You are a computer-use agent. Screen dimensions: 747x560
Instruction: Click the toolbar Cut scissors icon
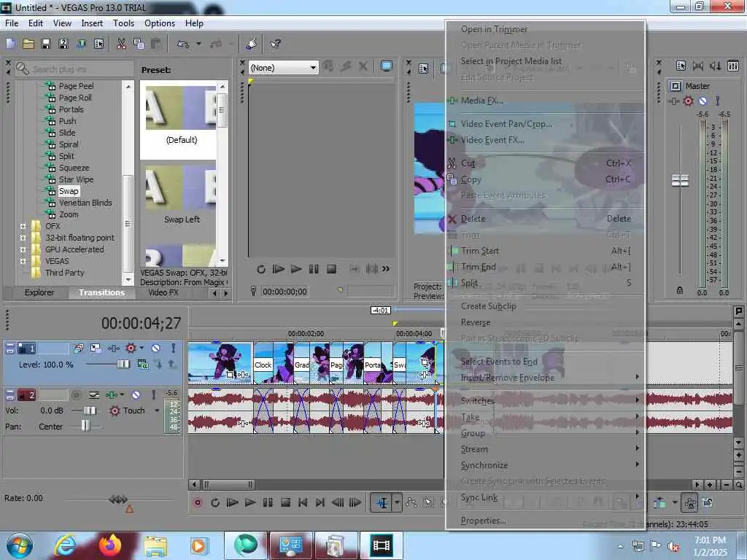(x=121, y=44)
